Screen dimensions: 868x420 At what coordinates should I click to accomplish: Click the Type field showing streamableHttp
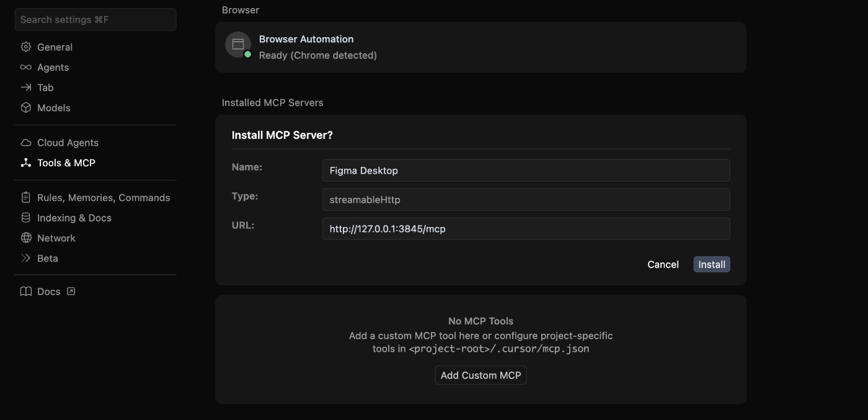click(526, 200)
